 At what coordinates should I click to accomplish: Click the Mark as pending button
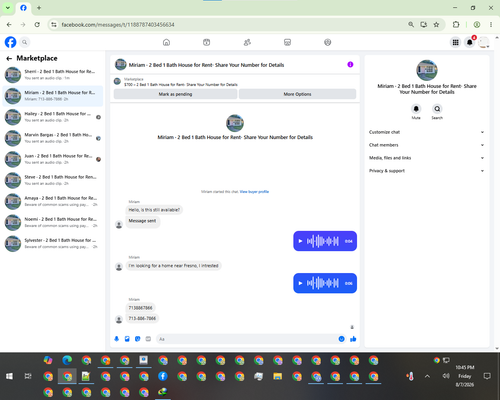pos(175,94)
